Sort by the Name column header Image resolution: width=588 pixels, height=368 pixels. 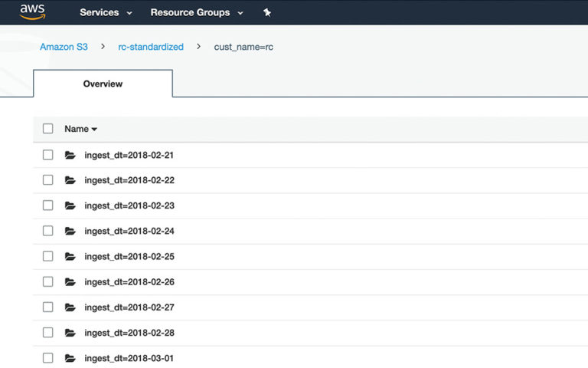pyautogui.click(x=80, y=129)
